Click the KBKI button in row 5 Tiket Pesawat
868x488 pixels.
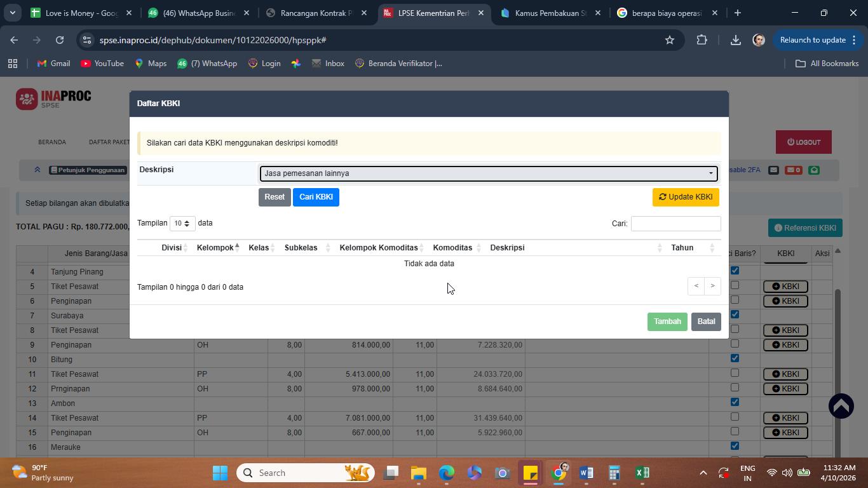pyautogui.click(x=785, y=287)
